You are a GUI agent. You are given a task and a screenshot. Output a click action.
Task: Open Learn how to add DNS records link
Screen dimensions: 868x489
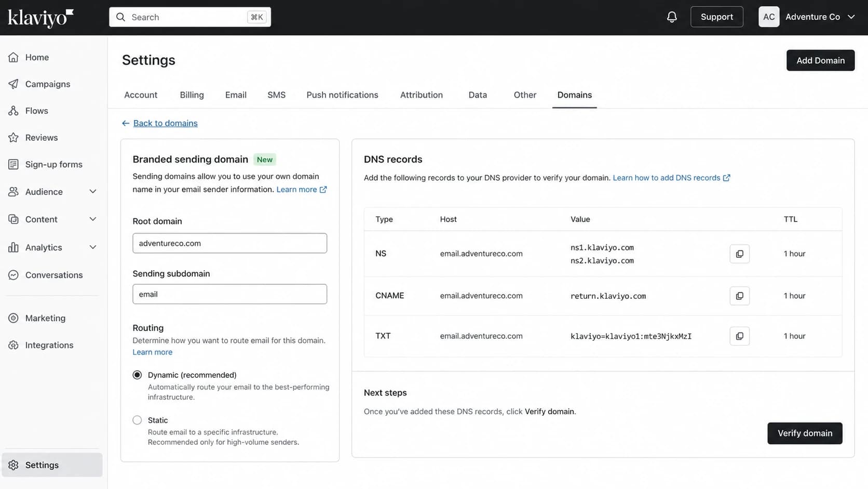(x=666, y=178)
